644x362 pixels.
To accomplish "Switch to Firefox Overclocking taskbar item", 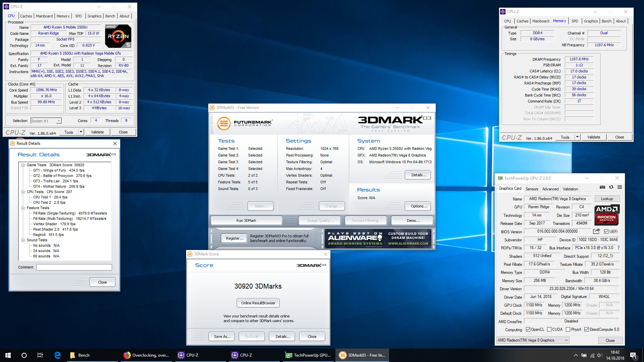I will [x=147, y=355].
